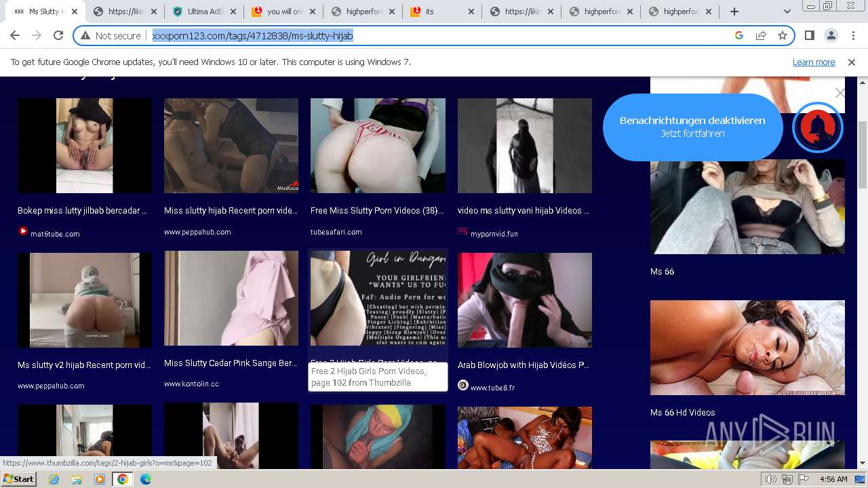
Task: Click the Google icon in address bar
Action: pyautogui.click(x=739, y=36)
